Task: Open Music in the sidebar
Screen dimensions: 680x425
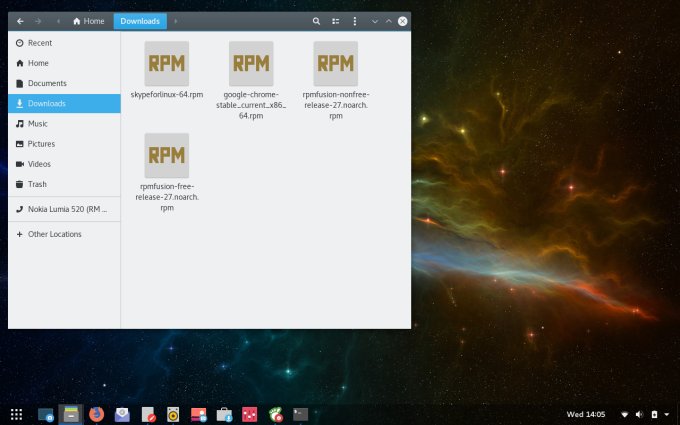Action: click(x=64, y=124)
